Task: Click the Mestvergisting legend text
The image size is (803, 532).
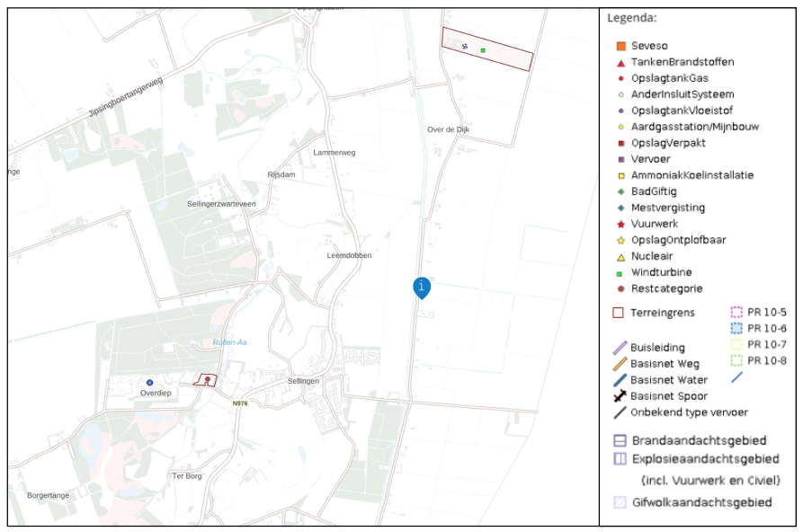Action: coord(668,208)
